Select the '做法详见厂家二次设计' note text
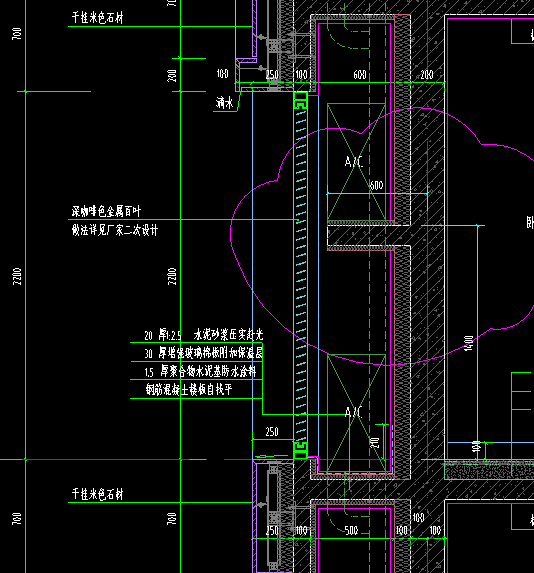This screenshot has height=573, width=534. click(115, 230)
